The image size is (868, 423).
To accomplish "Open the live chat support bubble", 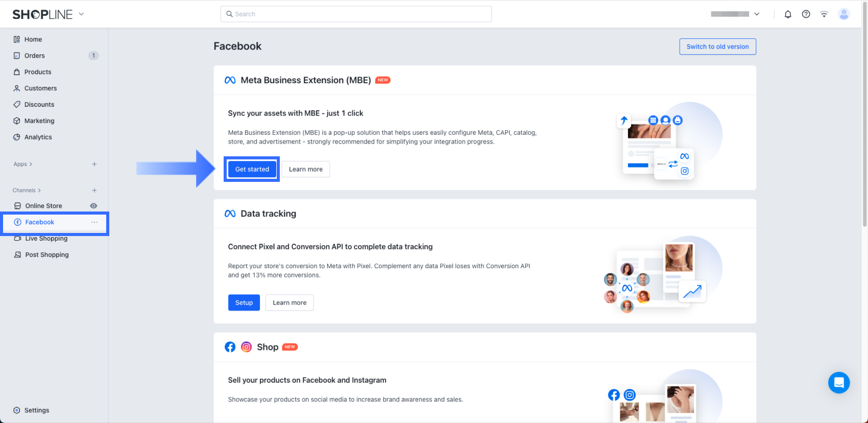I will [x=838, y=382].
